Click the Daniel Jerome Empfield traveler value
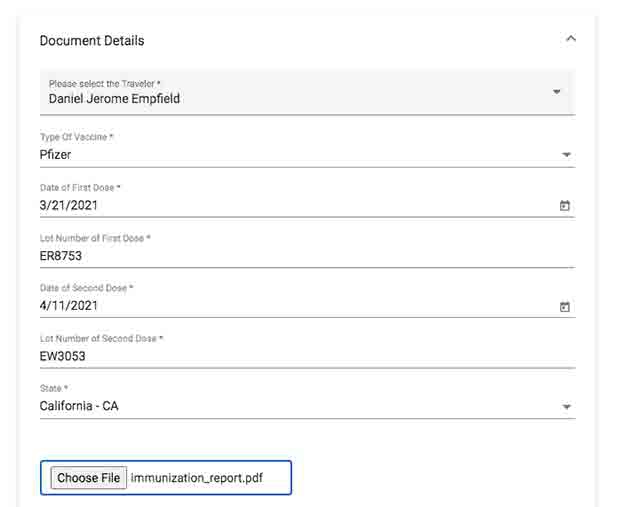The height and width of the screenshot is (507, 620). tap(114, 99)
